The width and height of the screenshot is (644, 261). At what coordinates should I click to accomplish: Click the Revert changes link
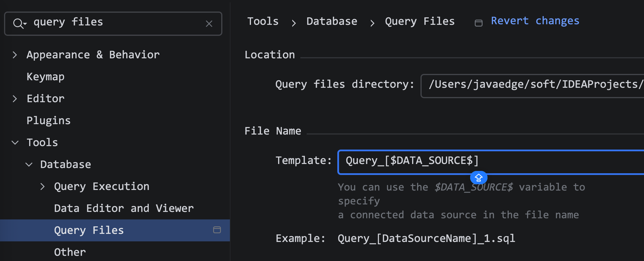(535, 21)
